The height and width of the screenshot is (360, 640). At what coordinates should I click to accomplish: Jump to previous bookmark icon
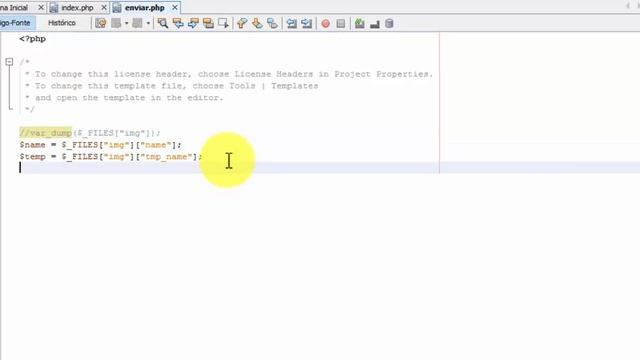tap(242, 23)
